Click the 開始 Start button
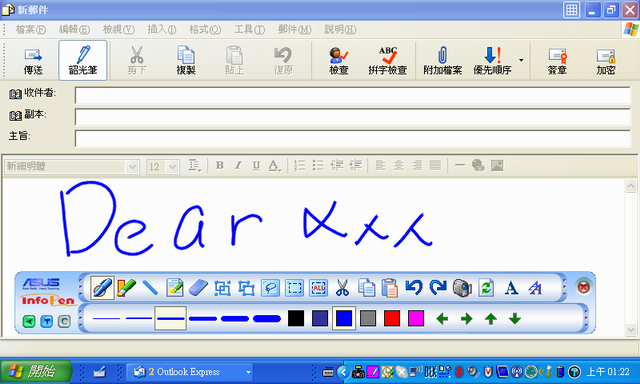The height and width of the screenshot is (384, 640). click(36, 371)
